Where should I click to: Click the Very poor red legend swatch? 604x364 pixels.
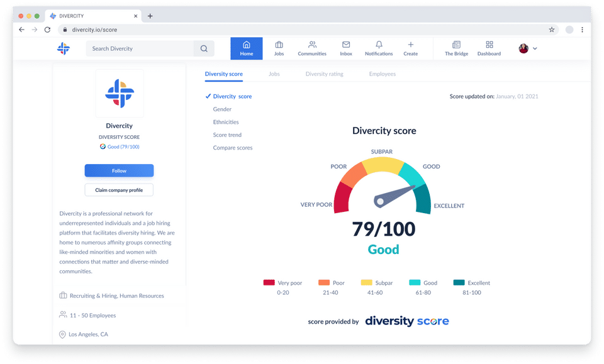click(x=269, y=282)
